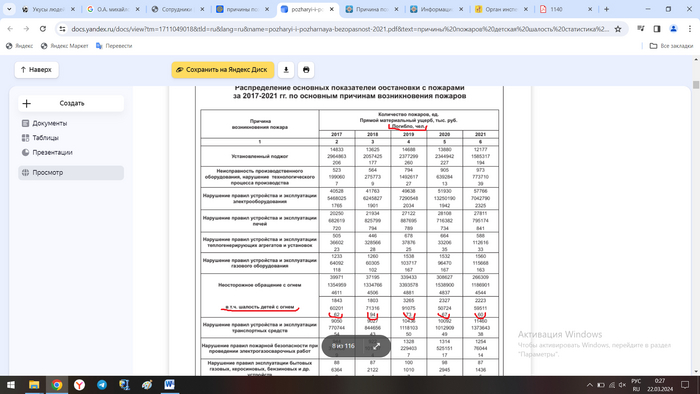Click the address bar URL field

pos(340,29)
